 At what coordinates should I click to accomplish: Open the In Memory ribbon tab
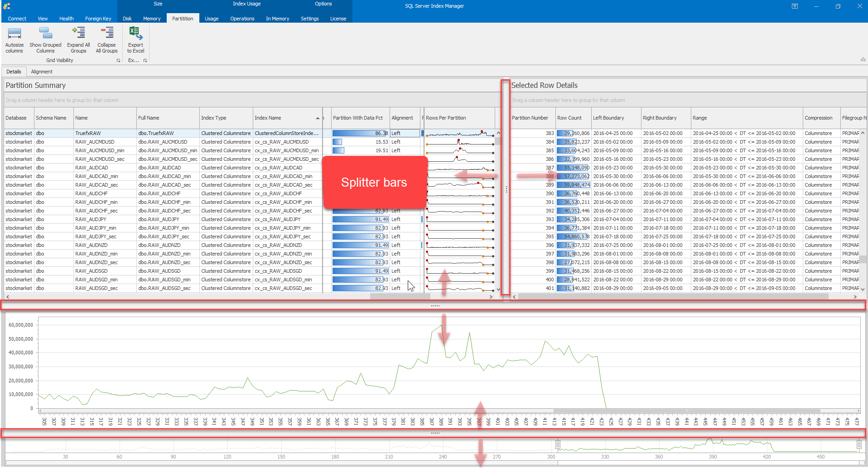277,19
